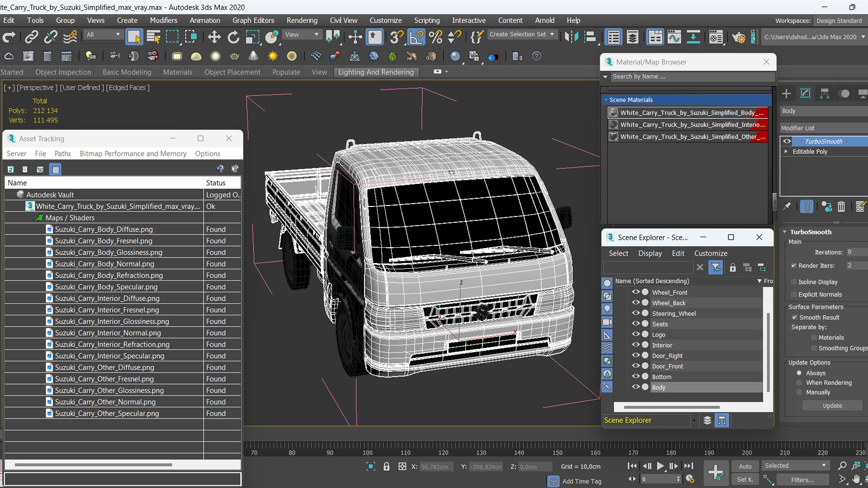Uncheck the Render Iters checkbox
Viewport: 868px width, 488px height.
pyautogui.click(x=793, y=266)
